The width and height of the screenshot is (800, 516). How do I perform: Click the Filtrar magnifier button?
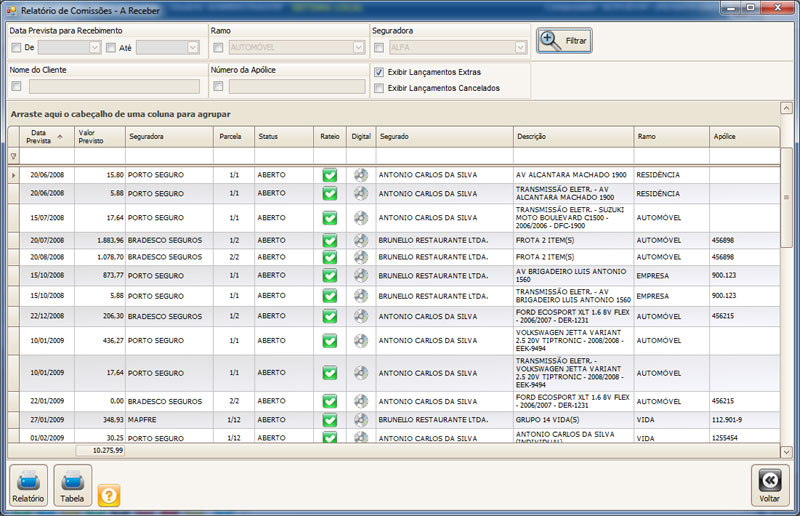click(x=564, y=40)
